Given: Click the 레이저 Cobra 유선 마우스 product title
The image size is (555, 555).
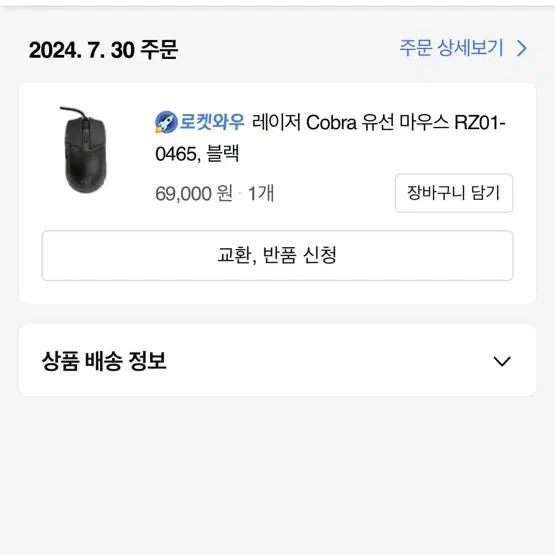Looking at the screenshot, I should tap(330, 138).
